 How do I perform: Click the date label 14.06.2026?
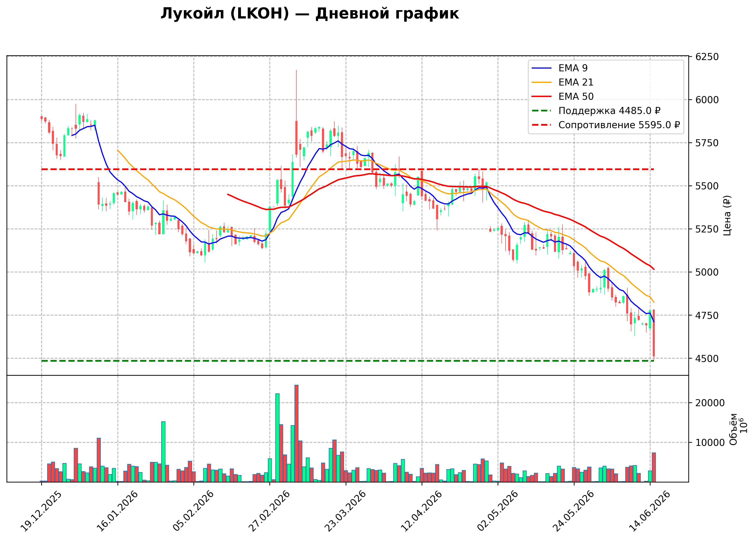649,511
